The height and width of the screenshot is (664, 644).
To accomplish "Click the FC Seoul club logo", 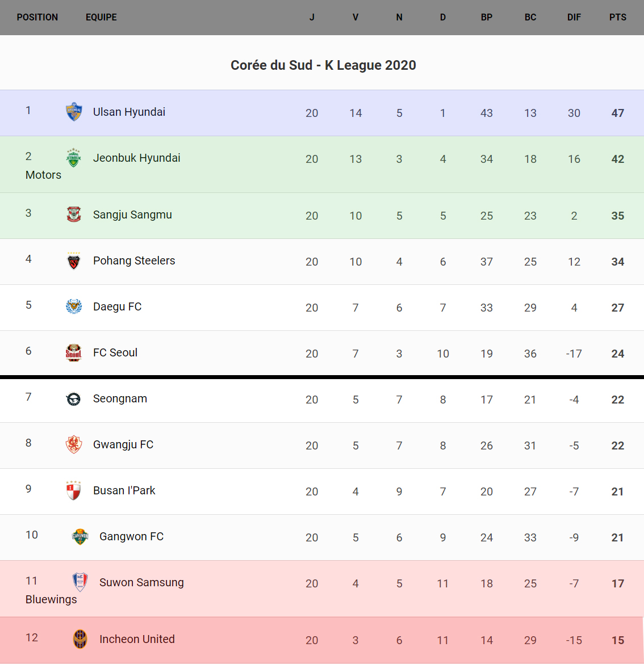I will pos(74,352).
